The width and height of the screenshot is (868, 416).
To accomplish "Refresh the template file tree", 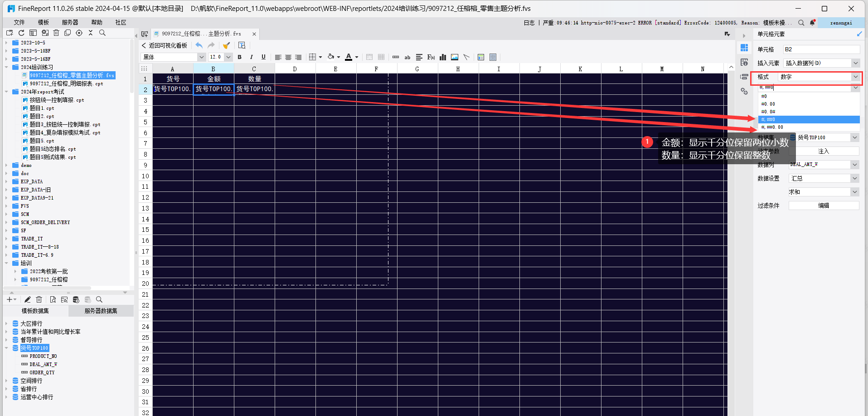I will (x=21, y=33).
